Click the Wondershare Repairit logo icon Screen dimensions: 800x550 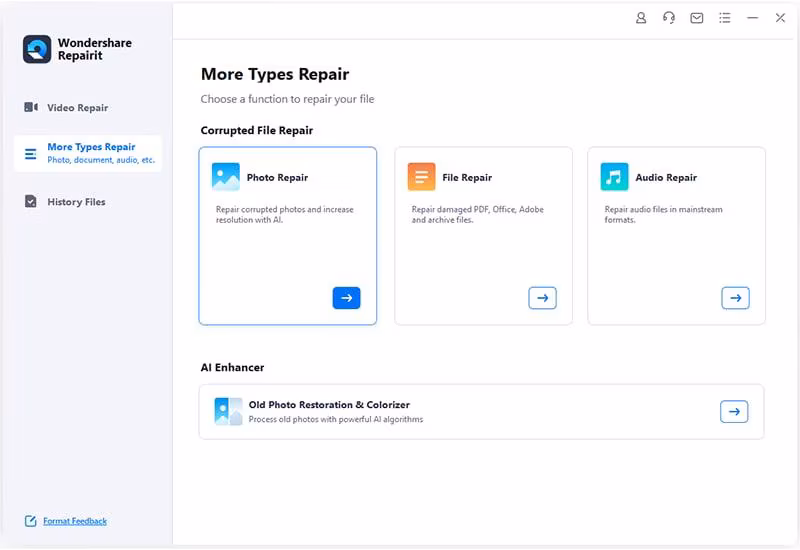[37, 49]
